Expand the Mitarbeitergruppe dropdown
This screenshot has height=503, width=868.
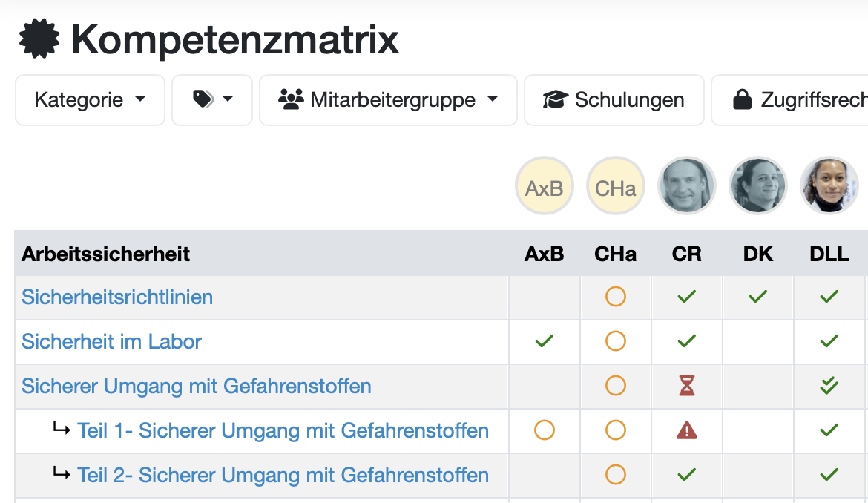pyautogui.click(x=388, y=99)
